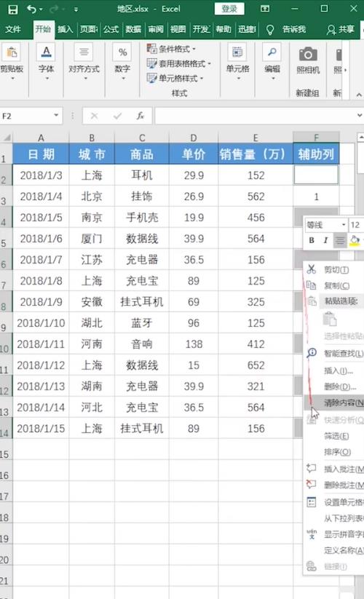Toggle Bold in the mini toolbar
Viewport: 364px width, 599px height.
click(x=312, y=240)
